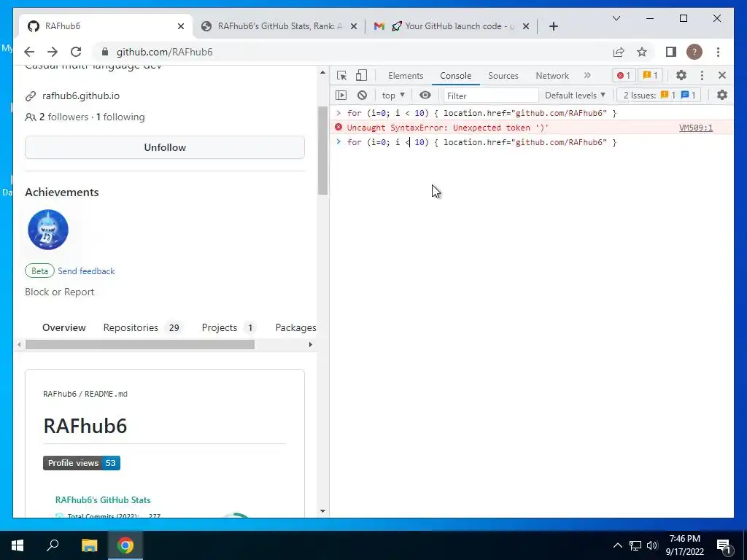747x560 pixels.
Task: Open the tab search chevron
Action: point(616,18)
